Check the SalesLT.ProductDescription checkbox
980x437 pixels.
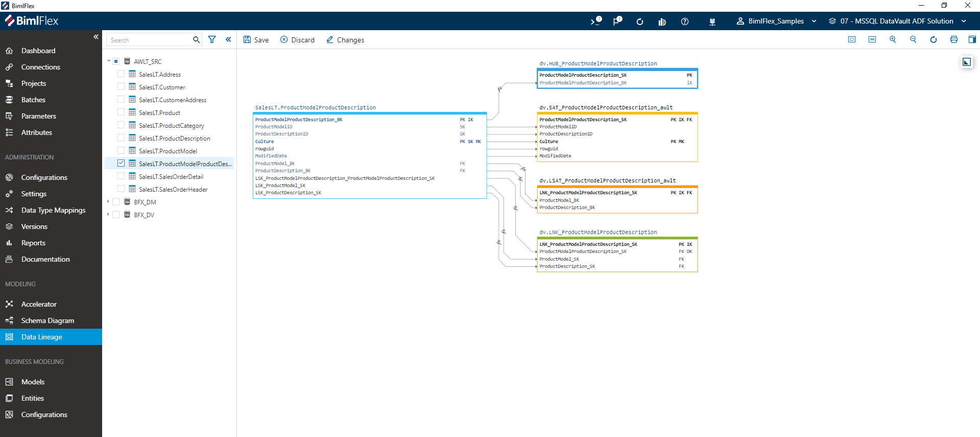[x=121, y=138]
